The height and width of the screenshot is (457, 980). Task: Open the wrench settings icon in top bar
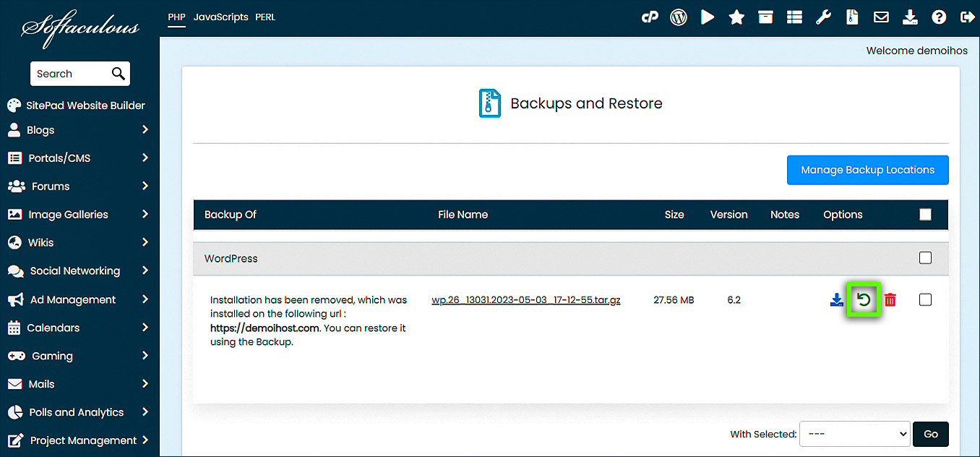click(823, 17)
